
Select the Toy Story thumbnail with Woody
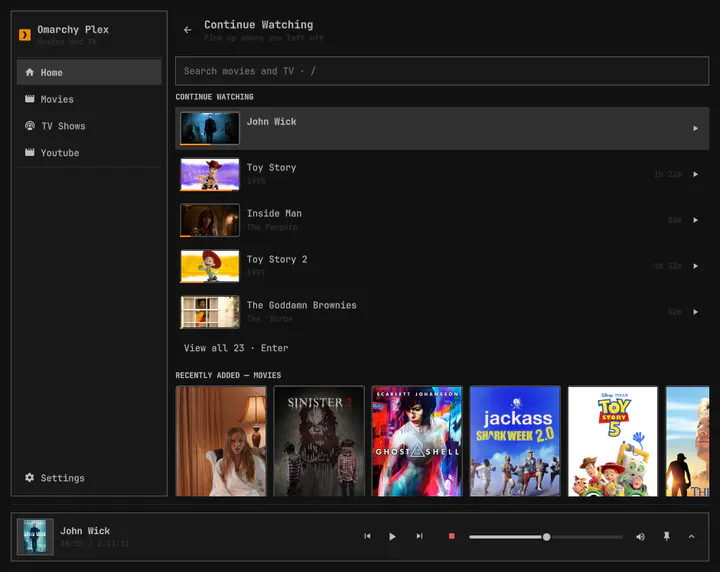coord(210,174)
